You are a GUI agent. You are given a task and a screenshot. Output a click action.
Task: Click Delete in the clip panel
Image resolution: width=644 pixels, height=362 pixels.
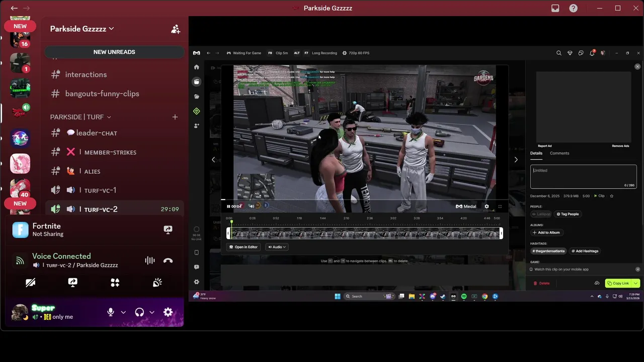[x=541, y=283]
